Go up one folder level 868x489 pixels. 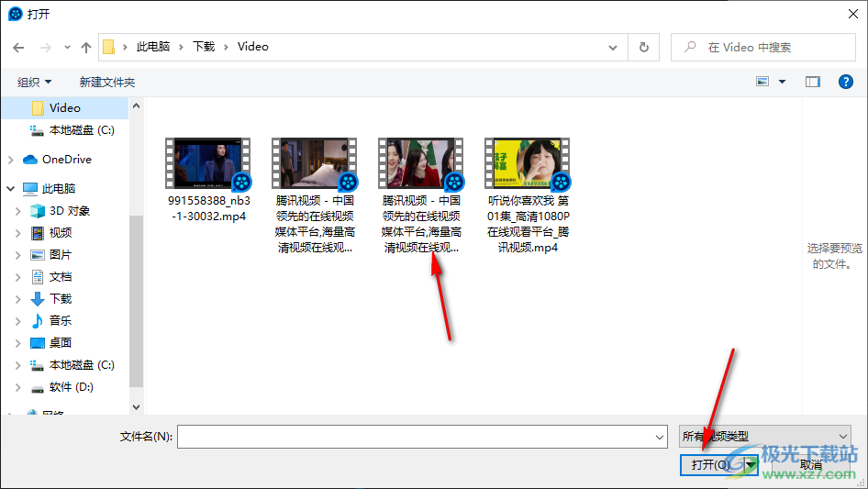coord(86,48)
